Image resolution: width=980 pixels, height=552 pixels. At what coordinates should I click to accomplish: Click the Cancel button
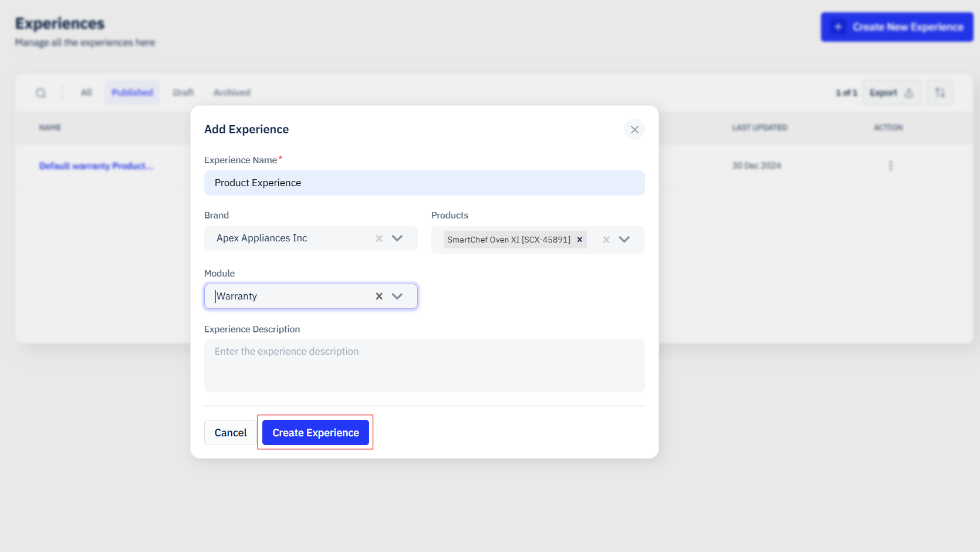point(230,433)
